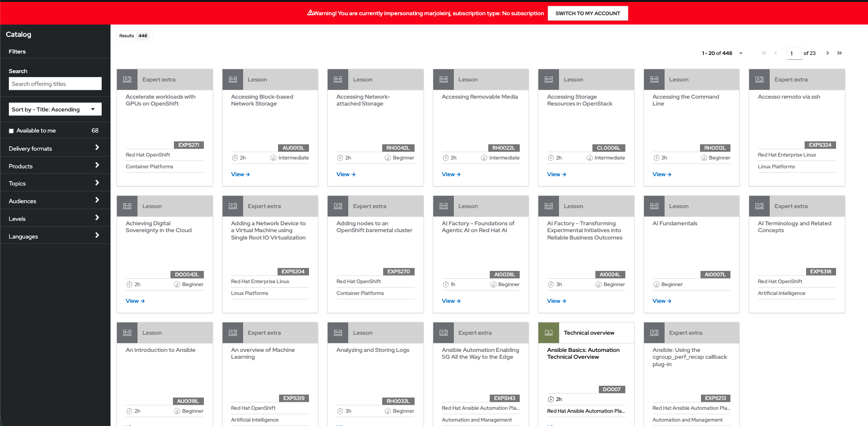Follow View link for Accessing Removable Media
This screenshot has height=426, width=868.
pos(451,174)
